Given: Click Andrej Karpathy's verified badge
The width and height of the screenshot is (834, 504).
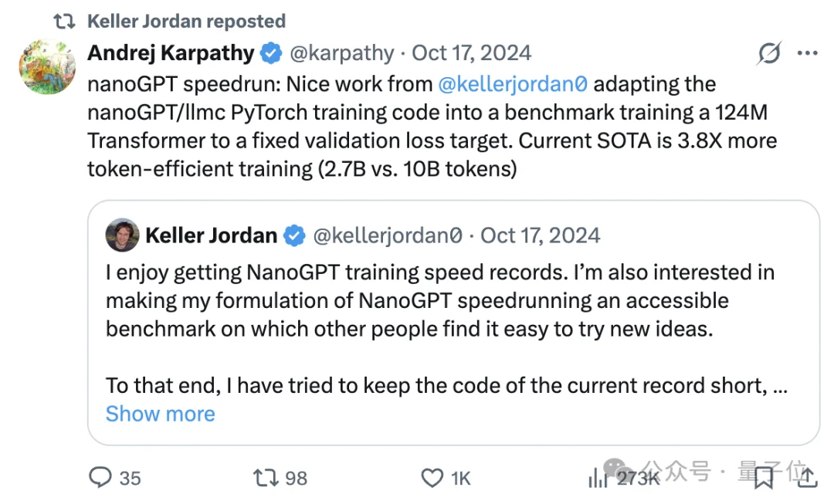Looking at the screenshot, I should tap(270, 52).
